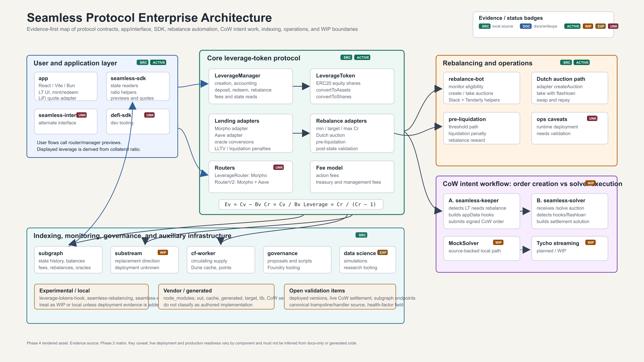Click the WIP badge on Tycho streaming card

(x=591, y=243)
